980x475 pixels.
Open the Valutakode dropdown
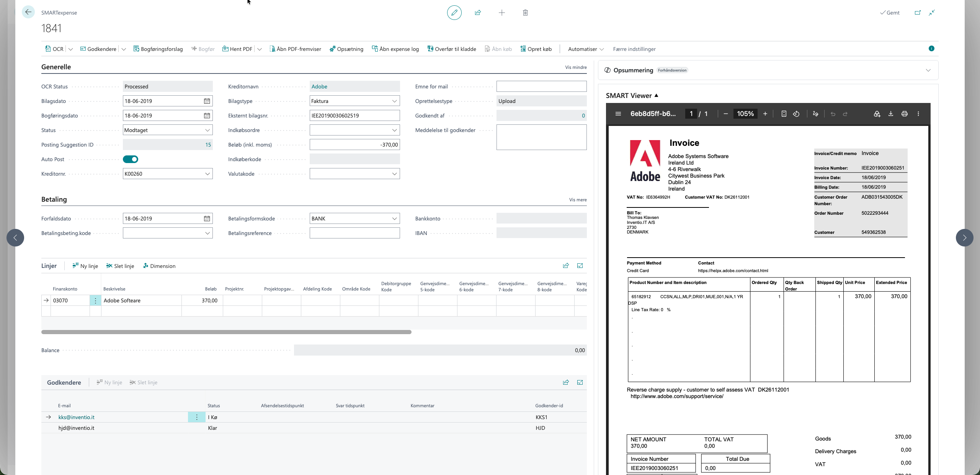394,174
